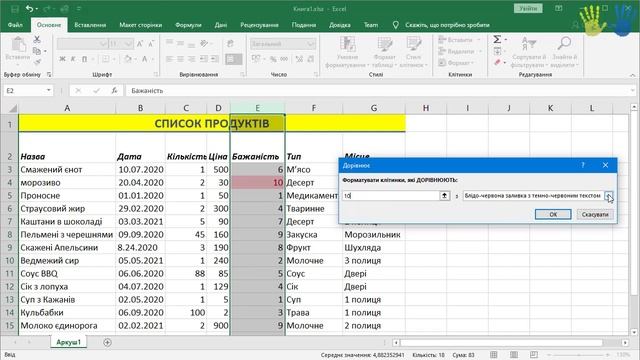Save the workbook from the title bar
Screen dimensions: 640x360
[15, 9]
